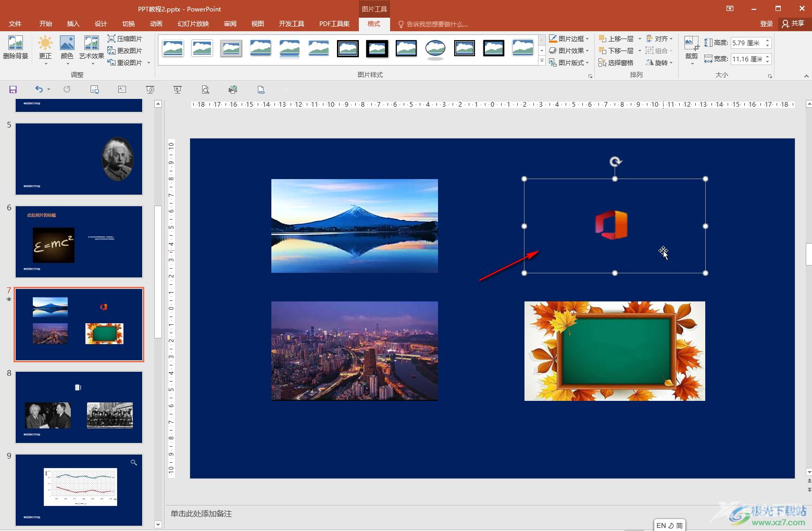Select slide 6 thumbnail with E=mc² image

pyautogui.click(x=79, y=242)
